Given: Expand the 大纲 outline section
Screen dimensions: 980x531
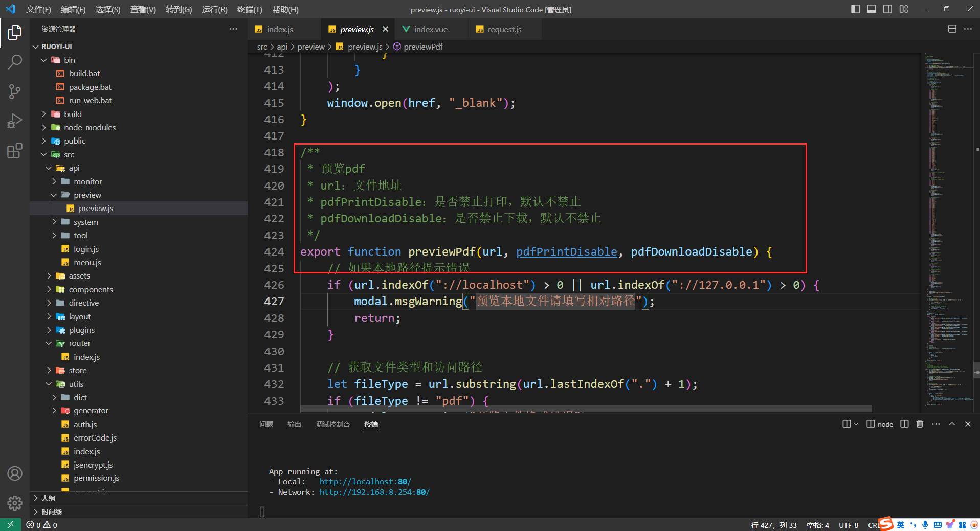Looking at the screenshot, I should (139, 498).
